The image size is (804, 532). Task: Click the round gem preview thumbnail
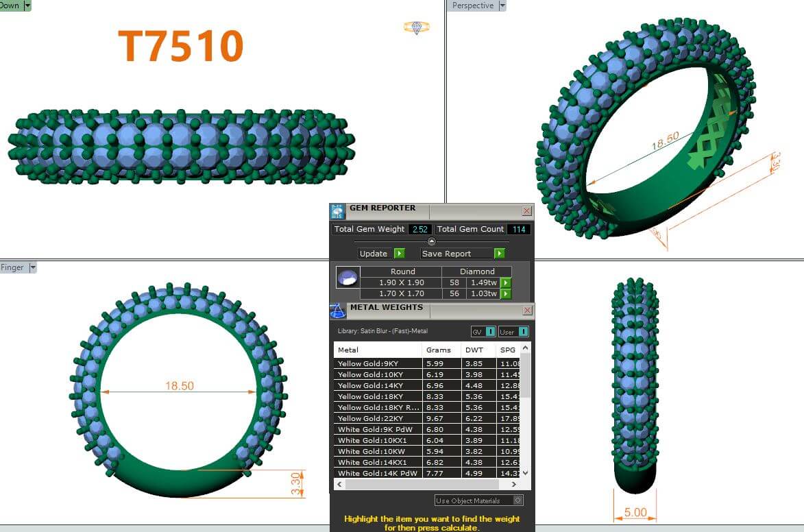tap(347, 278)
